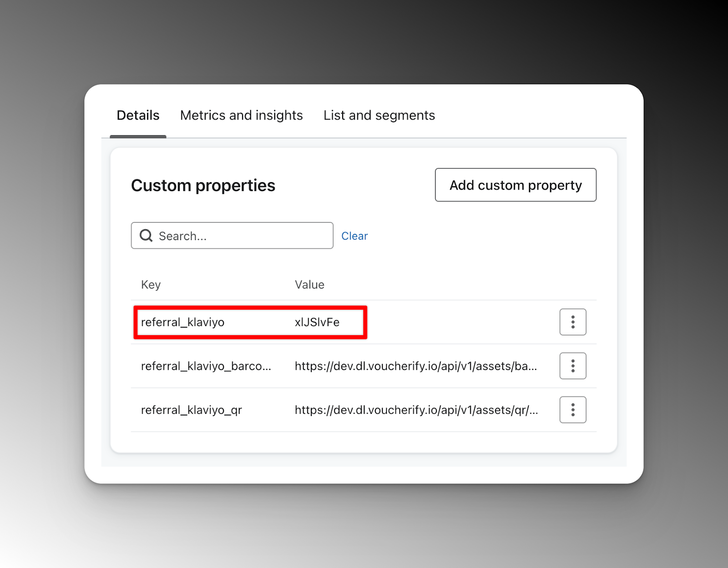Go to List and segments tab
Screen dimensions: 728x568
(379, 116)
